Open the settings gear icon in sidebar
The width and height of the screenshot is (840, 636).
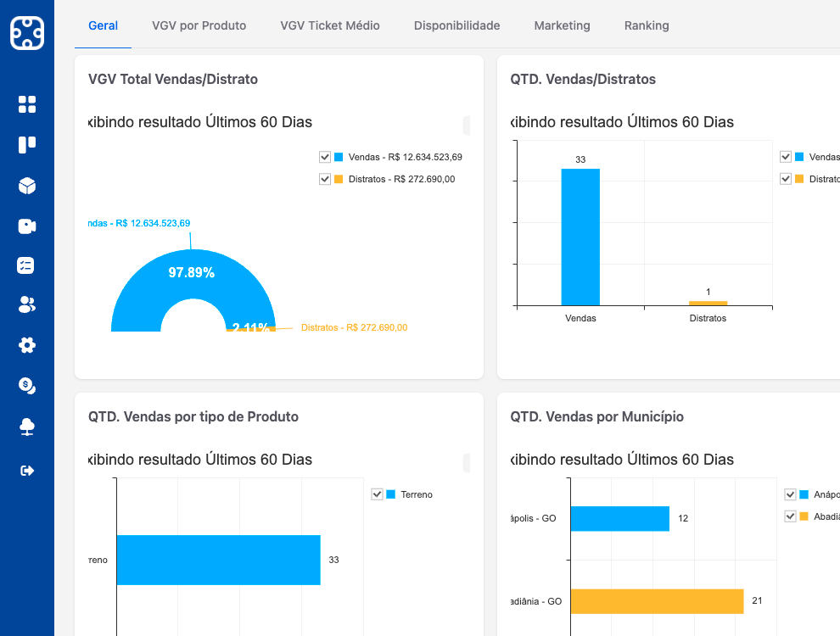(x=27, y=345)
